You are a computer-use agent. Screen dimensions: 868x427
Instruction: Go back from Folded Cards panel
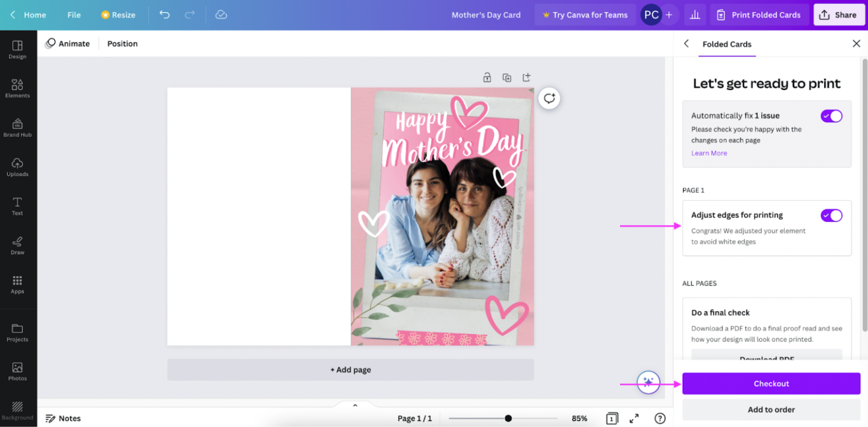(686, 43)
